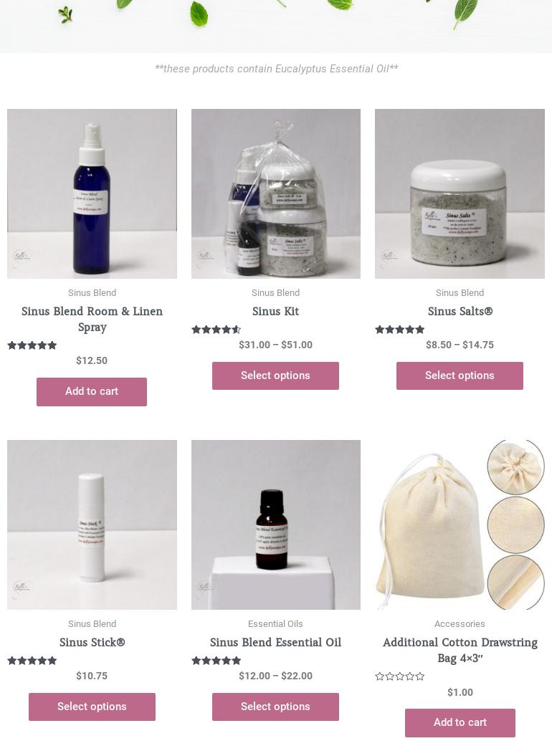Select options for Sinus Kit
Screen dimensions: 552x756
(x=275, y=375)
